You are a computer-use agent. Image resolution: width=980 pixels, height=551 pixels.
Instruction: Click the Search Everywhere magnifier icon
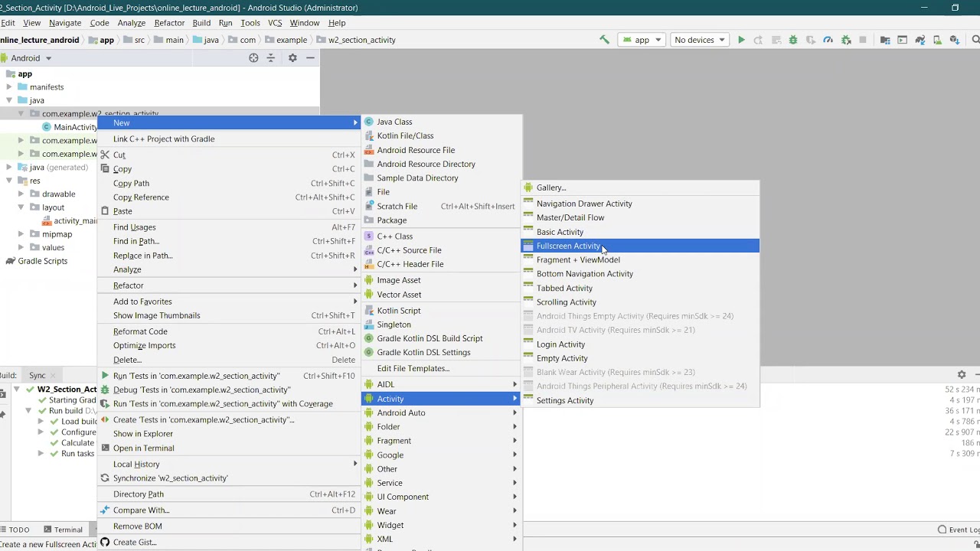click(976, 40)
